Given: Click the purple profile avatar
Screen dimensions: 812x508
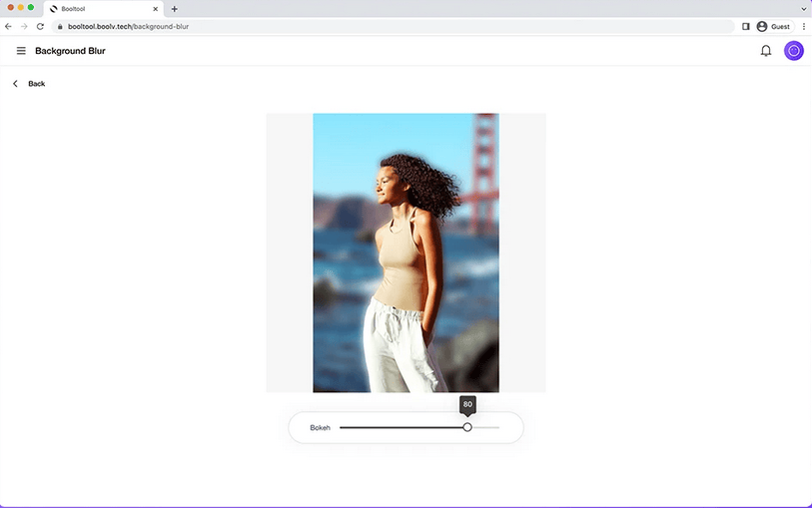Looking at the screenshot, I should (794, 51).
